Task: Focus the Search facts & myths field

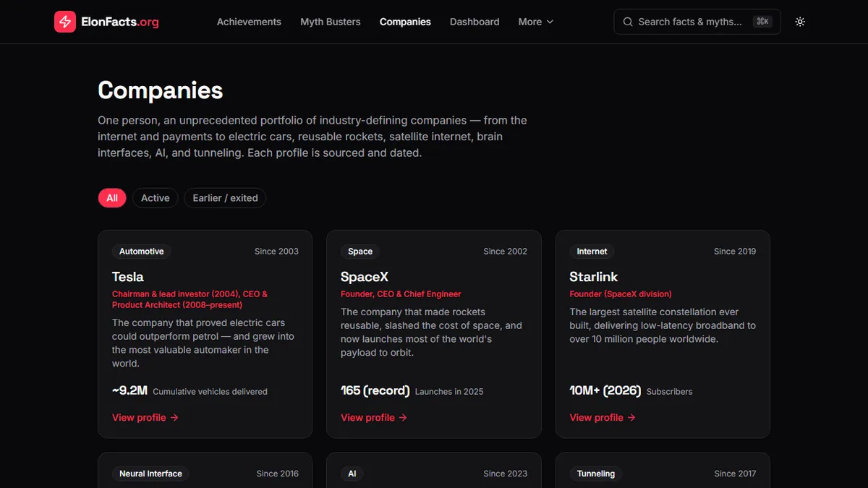Action: (697, 22)
